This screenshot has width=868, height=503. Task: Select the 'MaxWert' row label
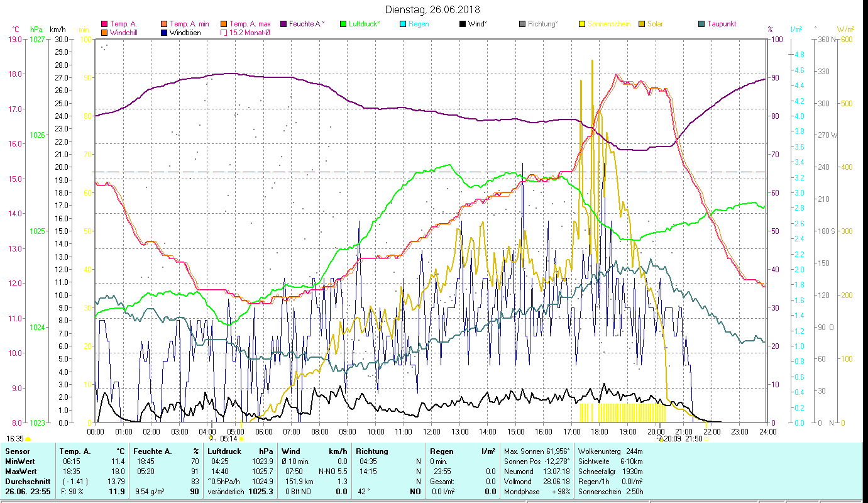21,472
